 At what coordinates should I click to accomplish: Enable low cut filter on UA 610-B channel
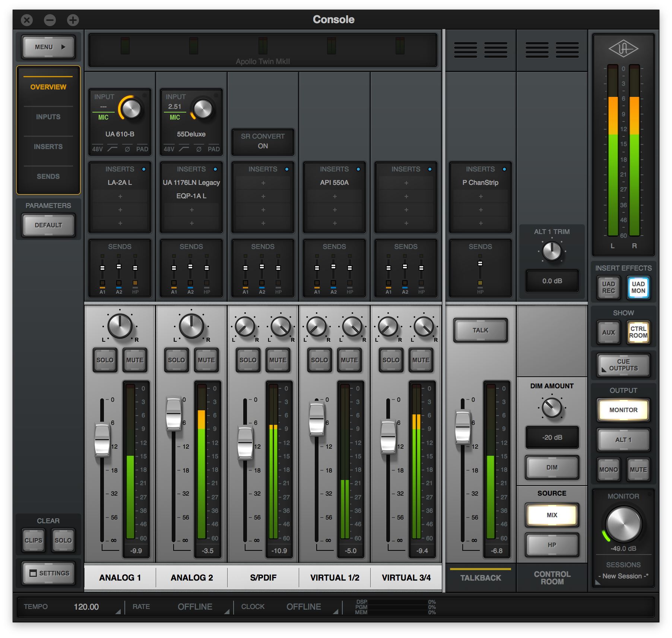tap(112, 149)
